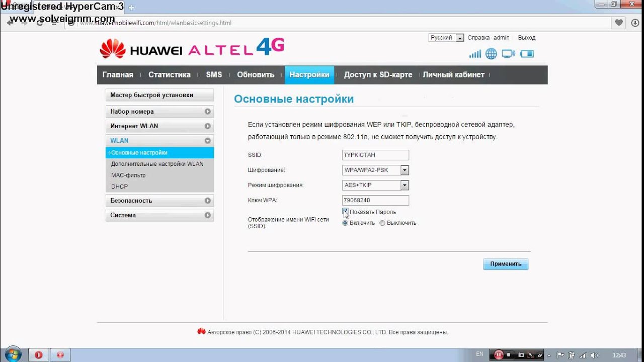
Task: Click the HyperCam taskbar icon
Action: 60,355
